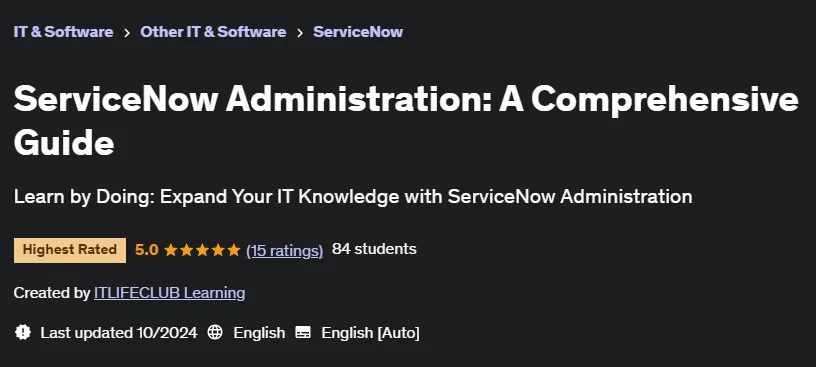
Task: View the 15 ratings link
Action: (x=285, y=250)
